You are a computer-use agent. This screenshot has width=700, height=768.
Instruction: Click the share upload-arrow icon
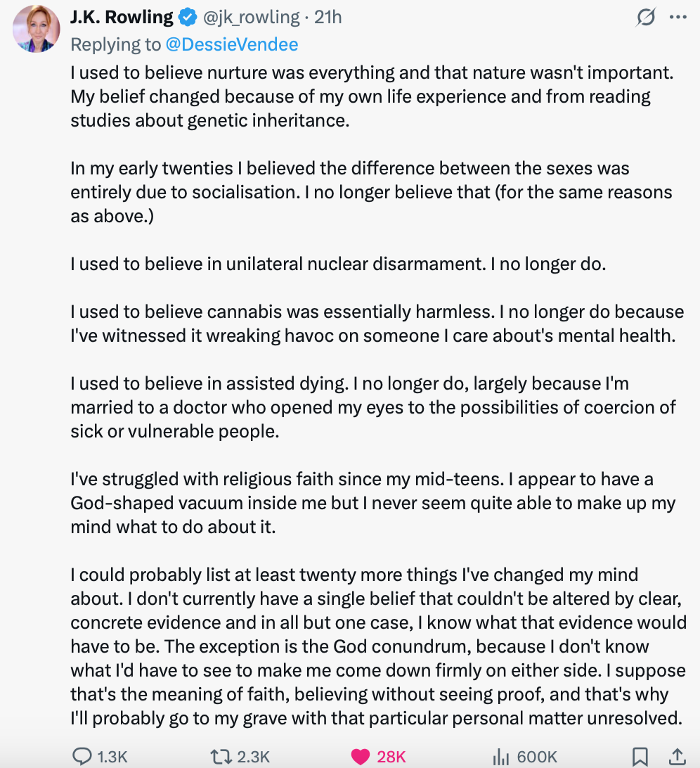[677, 756]
